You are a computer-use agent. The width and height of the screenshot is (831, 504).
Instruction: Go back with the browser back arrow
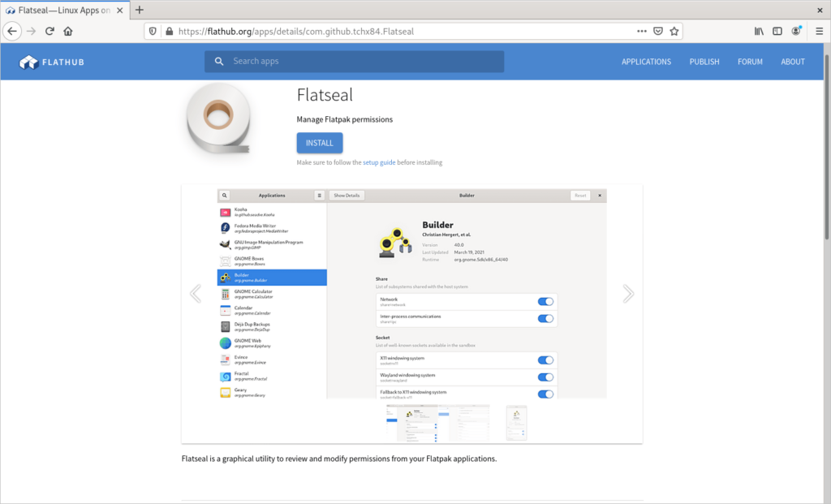pyautogui.click(x=12, y=32)
